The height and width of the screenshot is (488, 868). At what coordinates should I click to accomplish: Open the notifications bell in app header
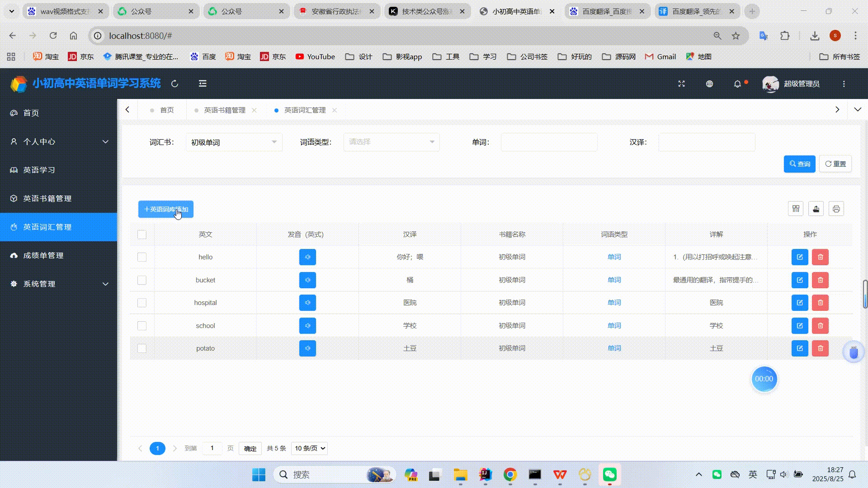[737, 84]
